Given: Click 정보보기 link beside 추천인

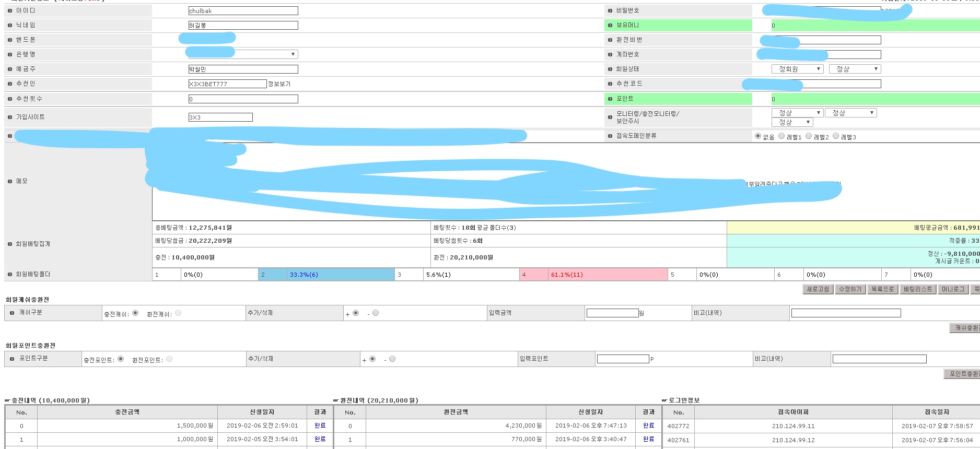Looking at the screenshot, I should (279, 84).
